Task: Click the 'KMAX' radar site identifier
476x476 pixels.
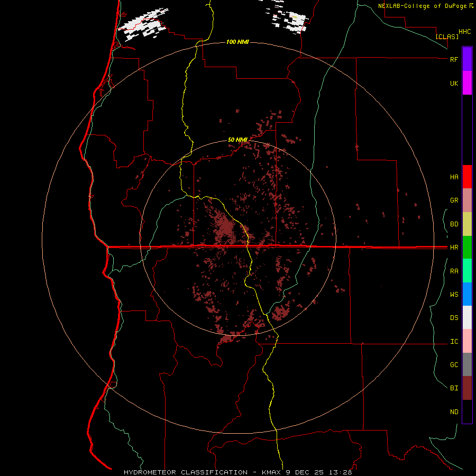Action: coord(271,472)
